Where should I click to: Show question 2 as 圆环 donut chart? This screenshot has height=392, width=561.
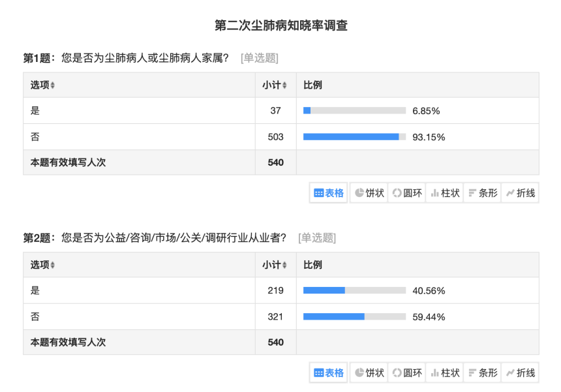point(407,373)
